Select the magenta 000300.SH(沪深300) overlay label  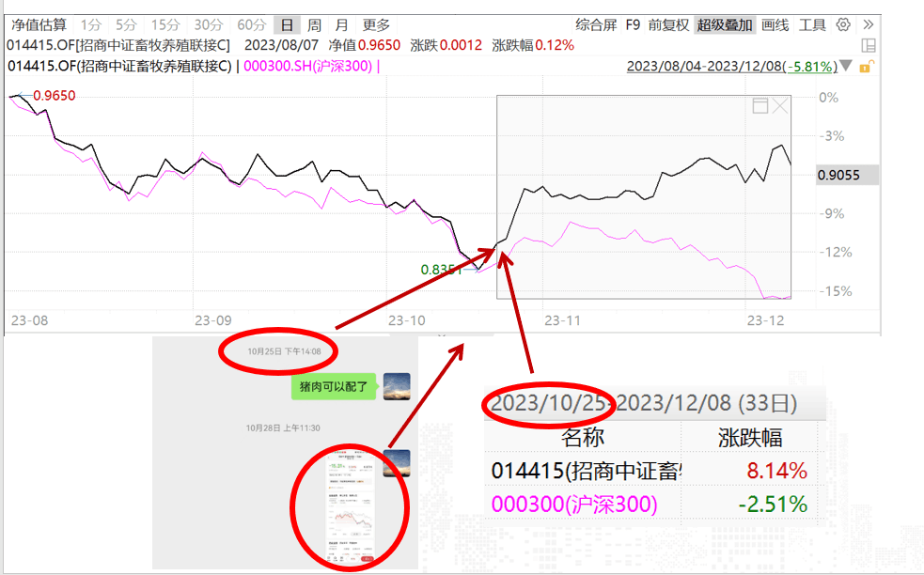[307, 66]
